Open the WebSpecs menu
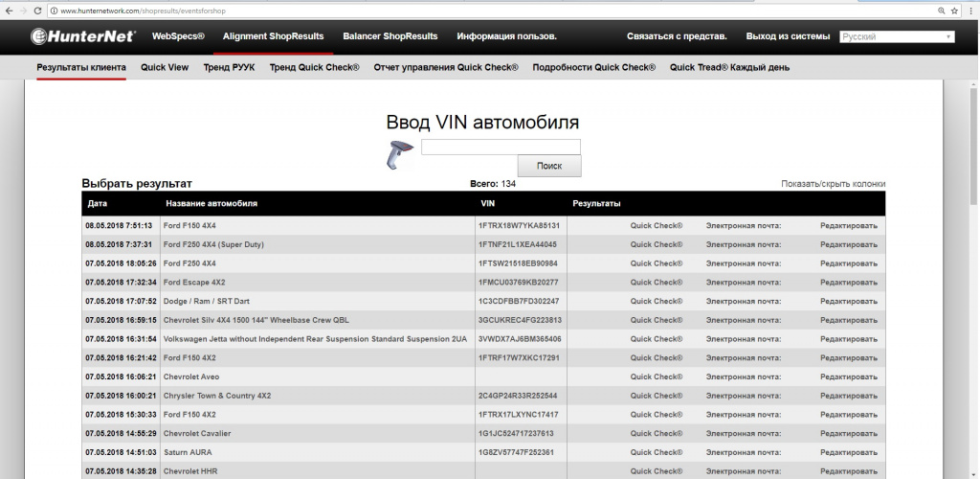Image resolution: width=980 pixels, height=479 pixels. coord(178,36)
